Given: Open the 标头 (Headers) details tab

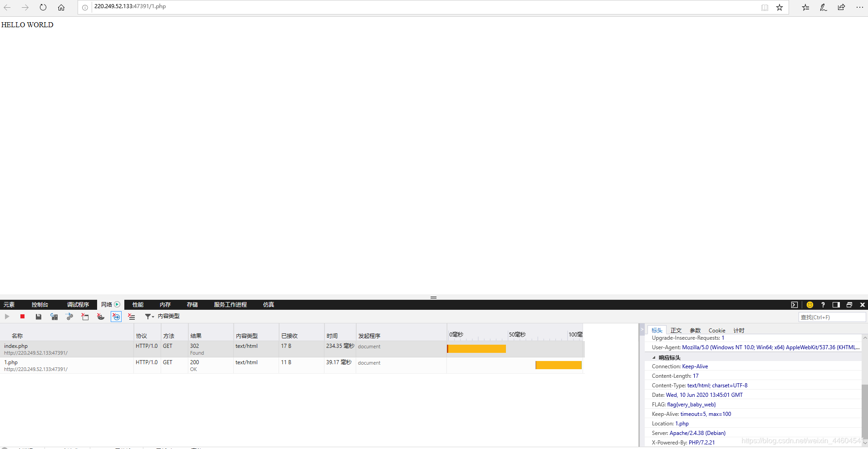Looking at the screenshot, I should pos(657,330).
